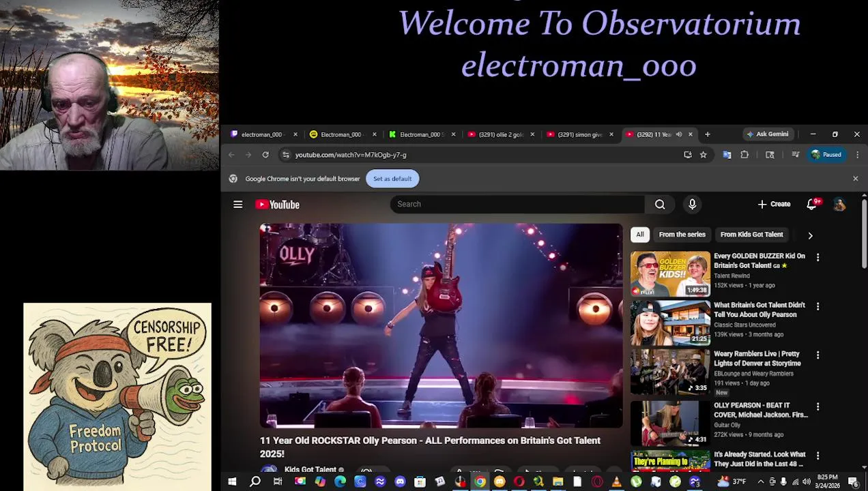
Task: Open Task View on the taskbar
Action: coord(278,482)
